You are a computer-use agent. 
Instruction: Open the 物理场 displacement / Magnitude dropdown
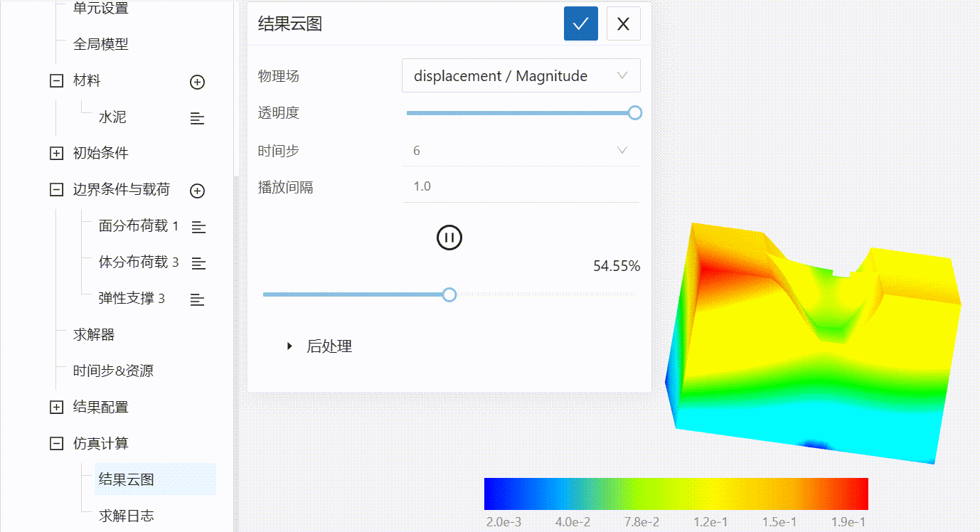pos(521,75)
